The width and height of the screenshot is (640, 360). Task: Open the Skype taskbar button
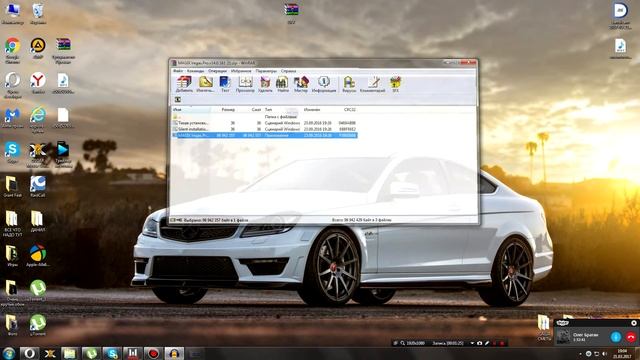coord(112,353)
